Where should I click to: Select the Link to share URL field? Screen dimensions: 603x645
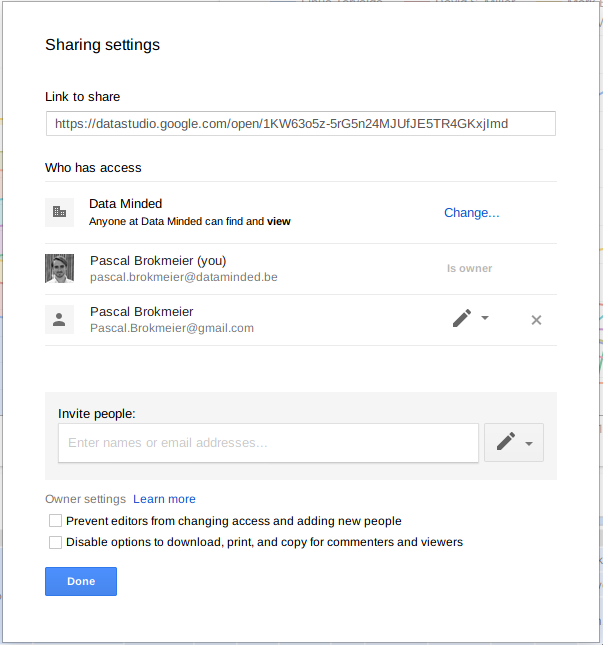click(301, 123)
